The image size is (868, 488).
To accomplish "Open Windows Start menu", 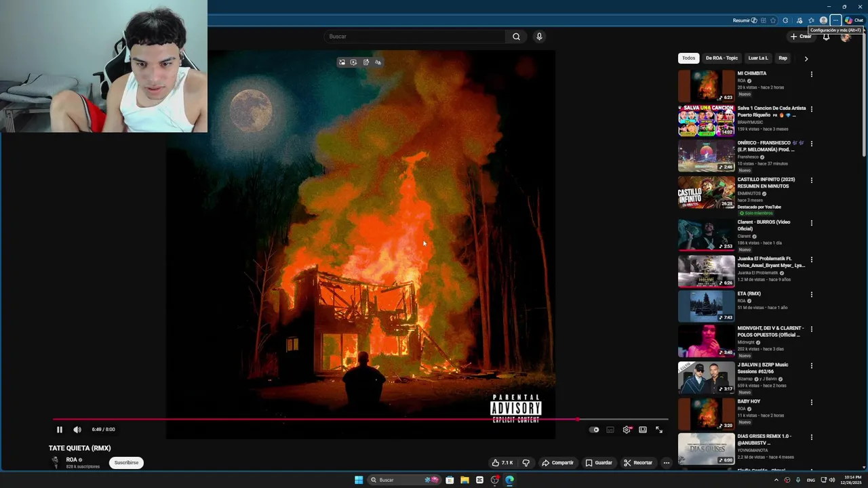I will (x=359, y=480).
